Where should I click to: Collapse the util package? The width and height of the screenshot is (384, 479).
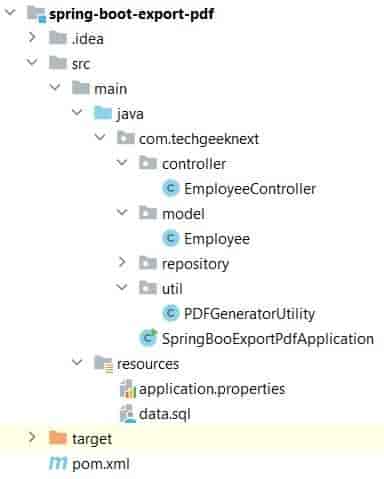[x=122, y=287]
